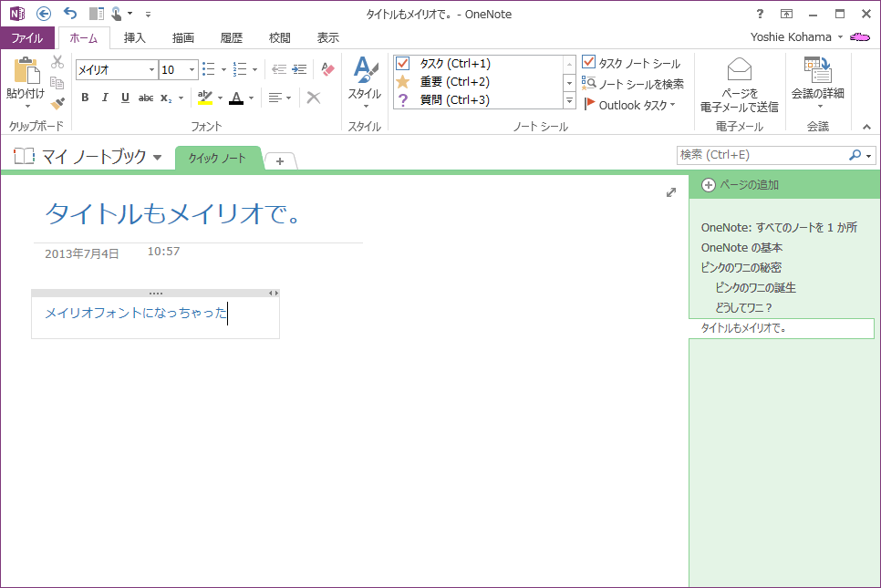Increase the indent level
Image resolution: width=881 pixels, height=588 pixels.
click(x=299, y=69)
